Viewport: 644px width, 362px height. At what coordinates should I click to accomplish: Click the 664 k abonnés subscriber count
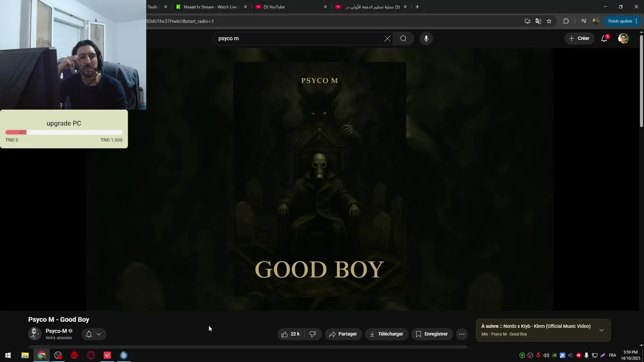pyautogui.click(x=59, y=338)
